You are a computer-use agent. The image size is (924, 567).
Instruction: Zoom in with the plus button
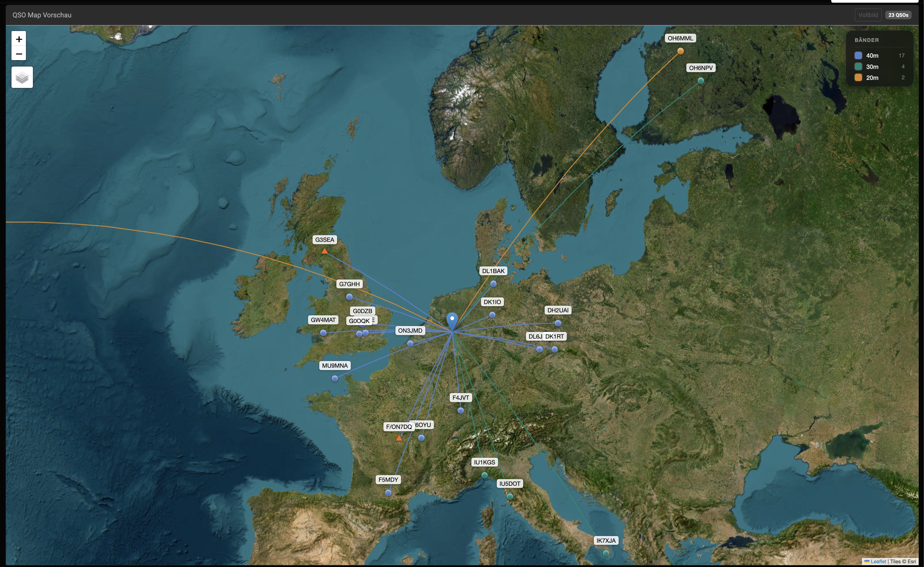(x=19, y=39)
